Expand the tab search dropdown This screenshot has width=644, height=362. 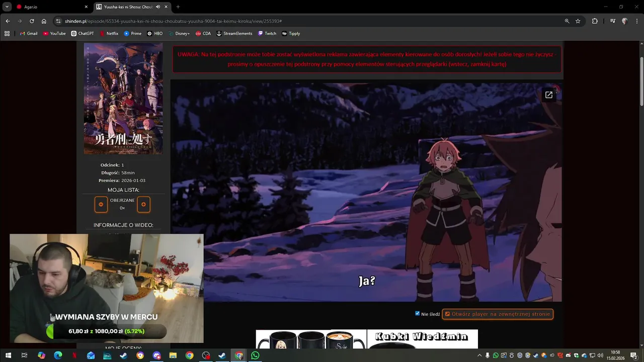pos(7,7)
